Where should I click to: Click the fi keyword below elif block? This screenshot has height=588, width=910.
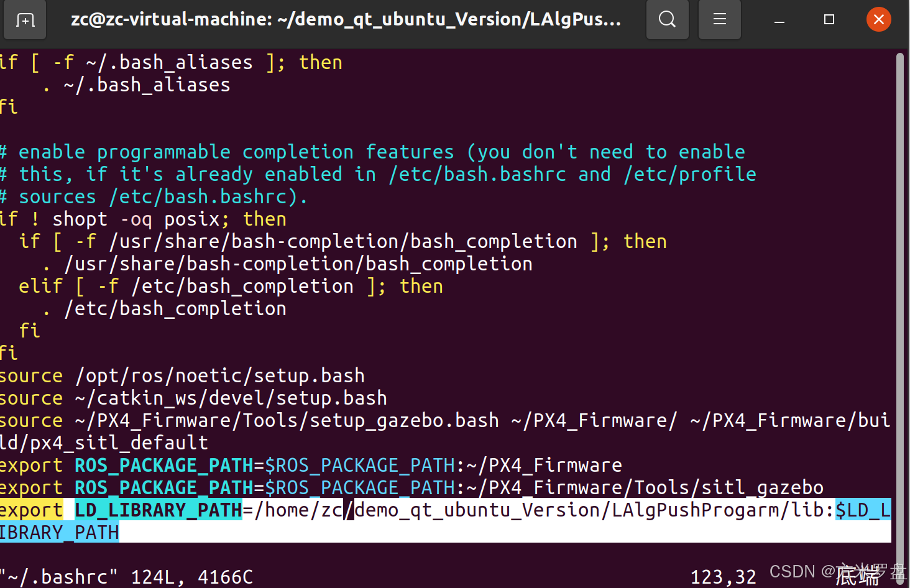[x=29, y=330]
